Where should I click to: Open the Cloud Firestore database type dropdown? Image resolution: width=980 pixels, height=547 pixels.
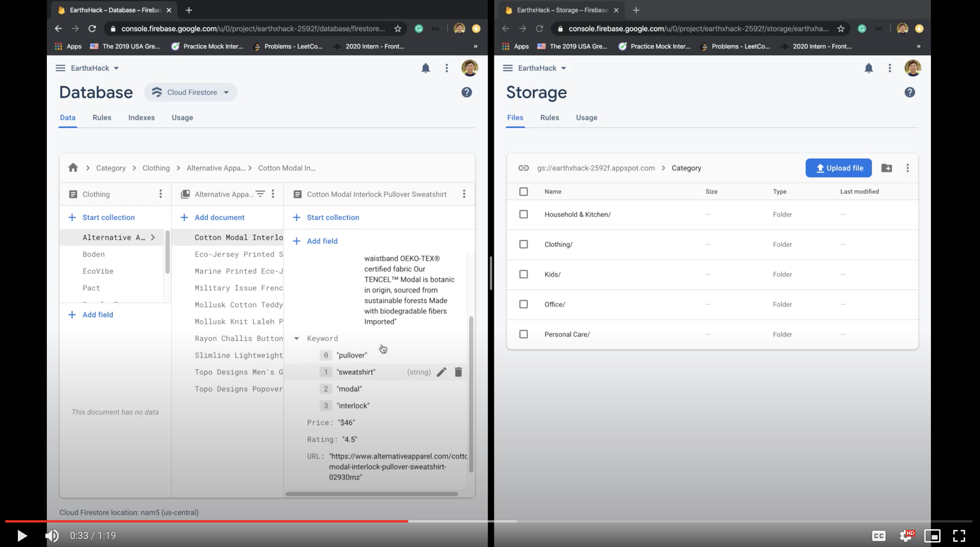(191, 93)
